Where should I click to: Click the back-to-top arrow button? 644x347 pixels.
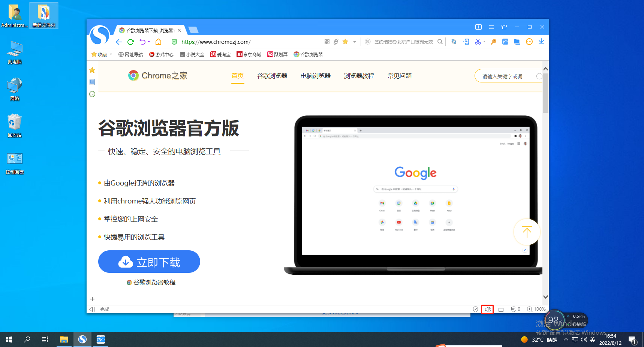[x=527, y=232]
